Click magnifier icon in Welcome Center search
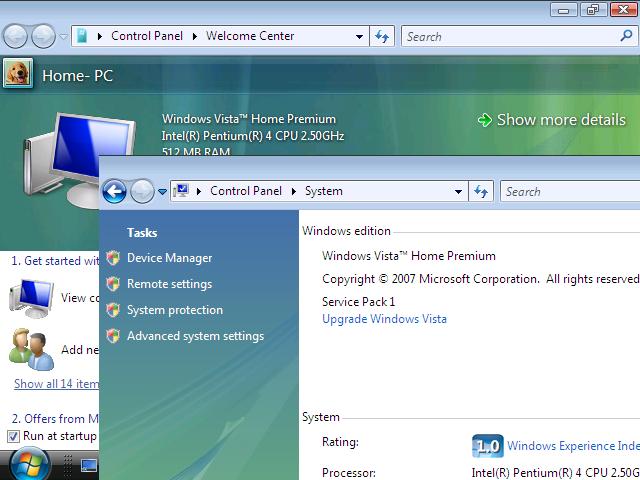This screenshot has width=640, height=480. 626,36
